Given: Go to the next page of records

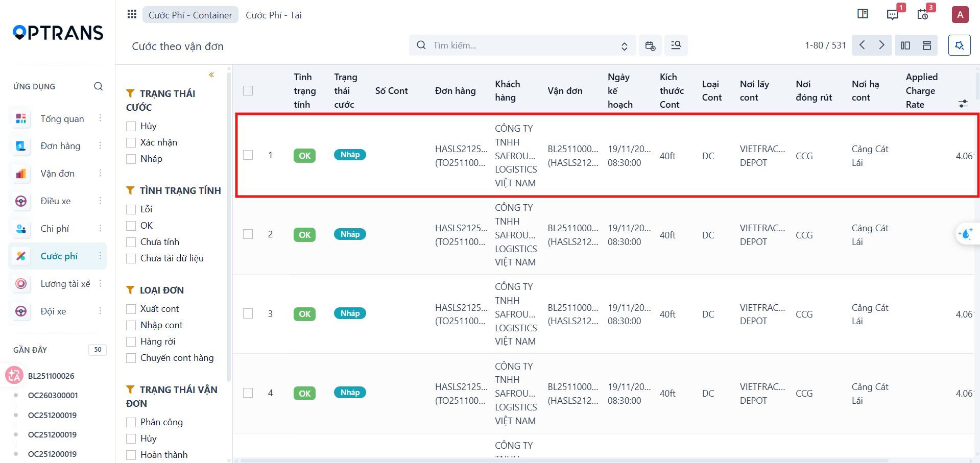Looking at the screenshot, I should tap(882, 45).
